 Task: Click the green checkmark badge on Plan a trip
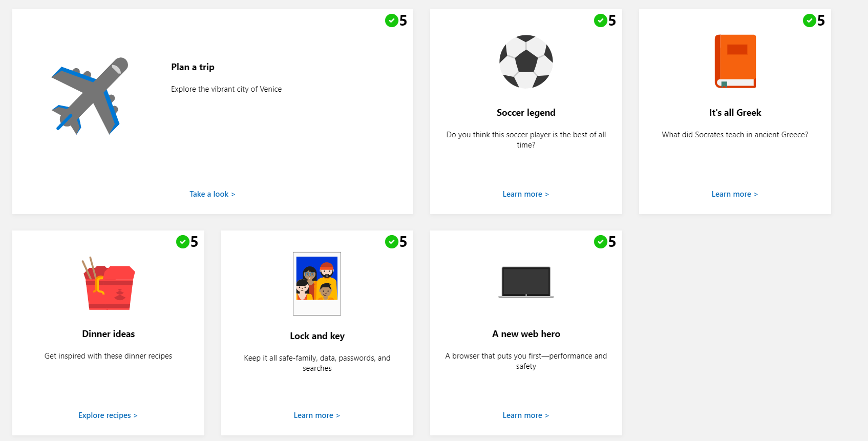click(392, 21)
